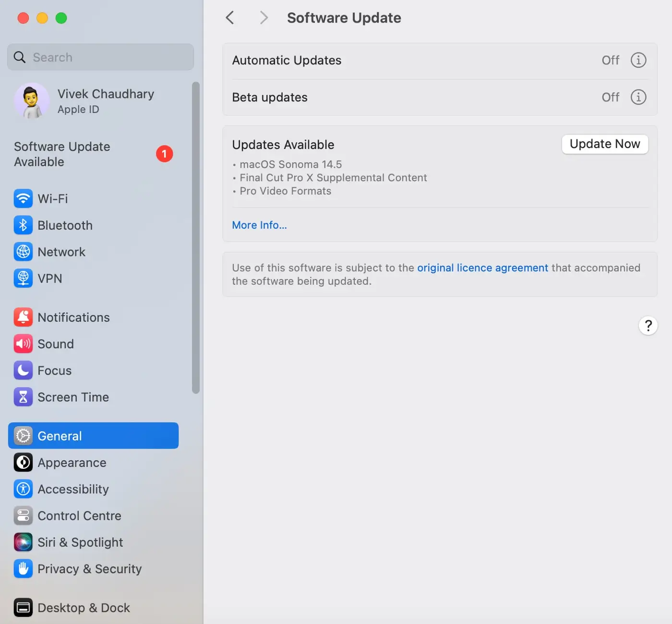
Task: Select Siri & Spotlight label
Action: coord(80,542)
